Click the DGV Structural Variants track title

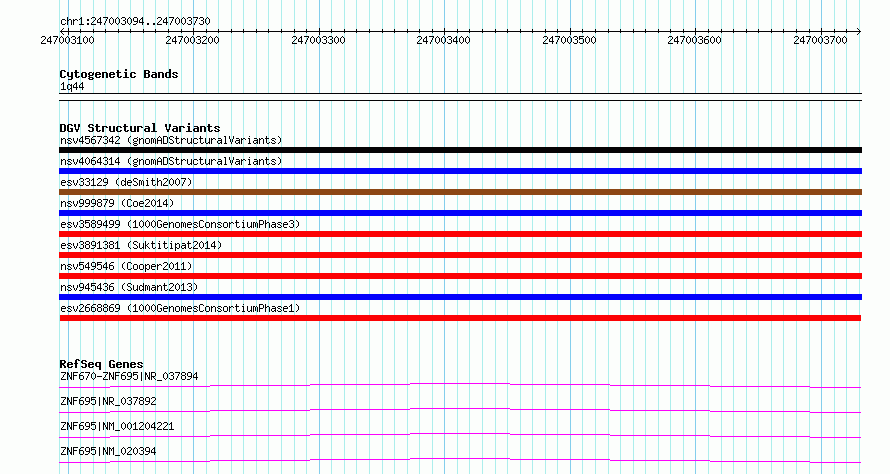click(140, 128)
